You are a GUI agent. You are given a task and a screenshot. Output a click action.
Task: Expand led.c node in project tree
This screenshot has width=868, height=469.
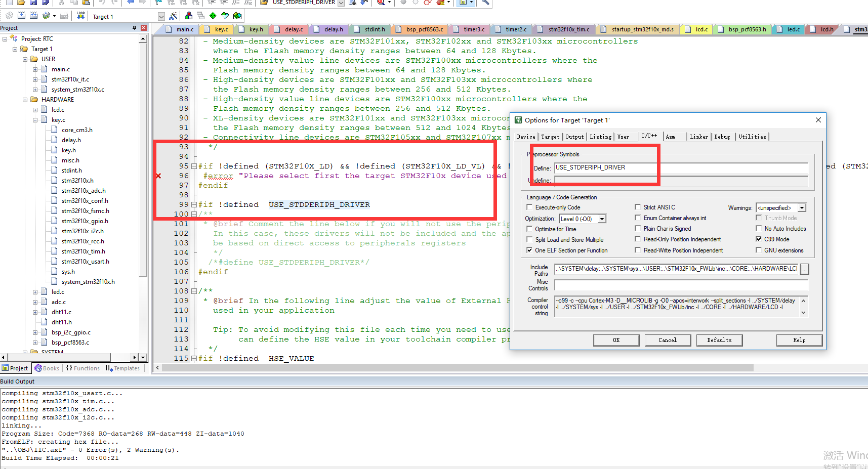pyautogui.click(x=35, y=292)
